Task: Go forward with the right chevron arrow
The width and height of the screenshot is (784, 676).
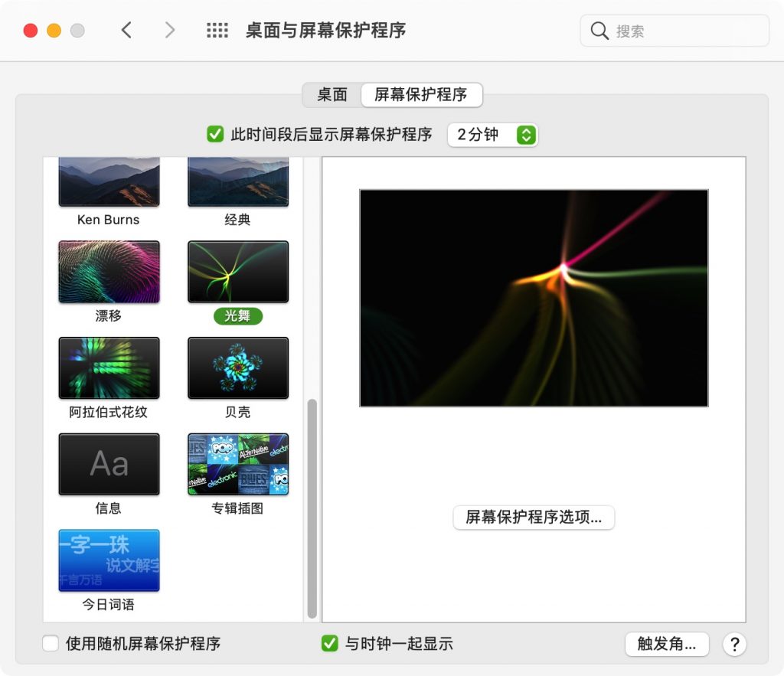Action: point(170,30)
